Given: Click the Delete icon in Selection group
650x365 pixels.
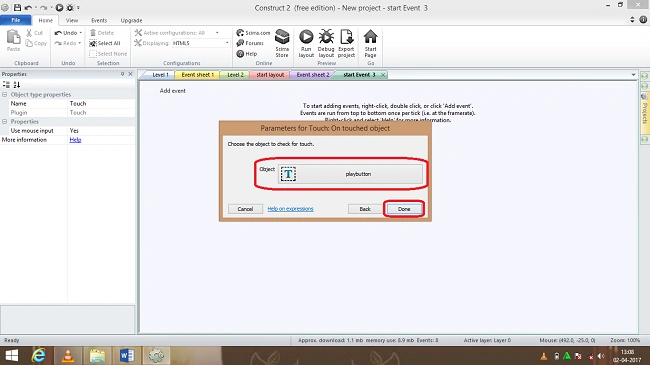Looking at the screenshot, I should (x=93, y=33).
